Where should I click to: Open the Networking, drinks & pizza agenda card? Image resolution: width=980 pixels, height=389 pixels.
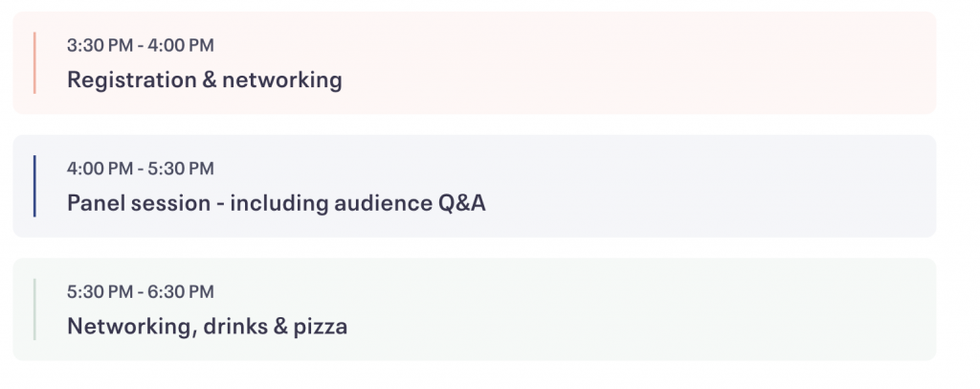pos(475,309)
